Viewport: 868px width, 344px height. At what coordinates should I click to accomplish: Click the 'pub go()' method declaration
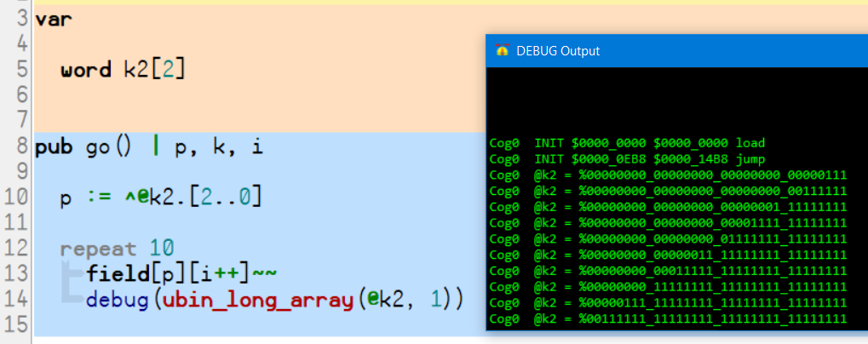83,147
